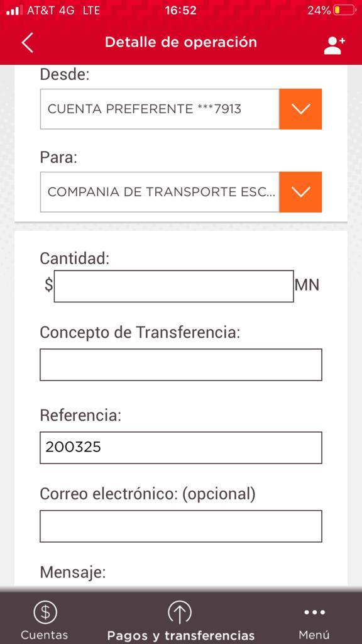Open the Menú section
The width and height of the screenshot is (362, 644).
[x=314, y=623]
